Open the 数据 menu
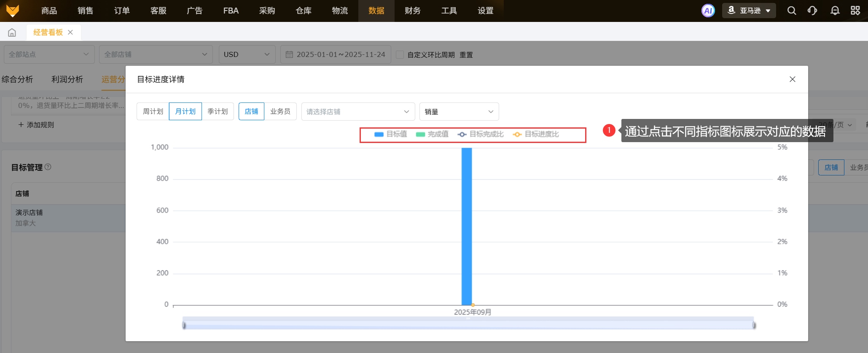Viewport: 868px width, 353px height. pos(376,11)
